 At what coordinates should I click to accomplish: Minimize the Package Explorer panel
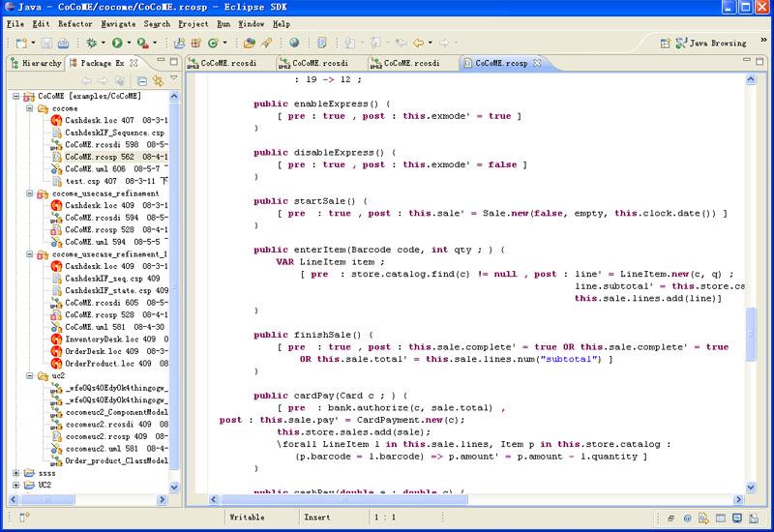tap(161, 60)
